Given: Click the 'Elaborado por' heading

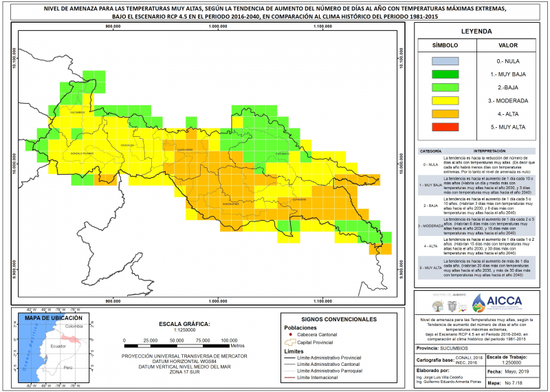Looking at the screenshot, I should 432,370.
